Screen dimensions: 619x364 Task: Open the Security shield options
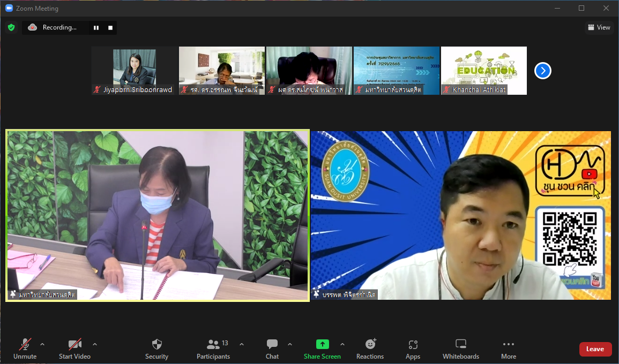[x=156, y=348]
